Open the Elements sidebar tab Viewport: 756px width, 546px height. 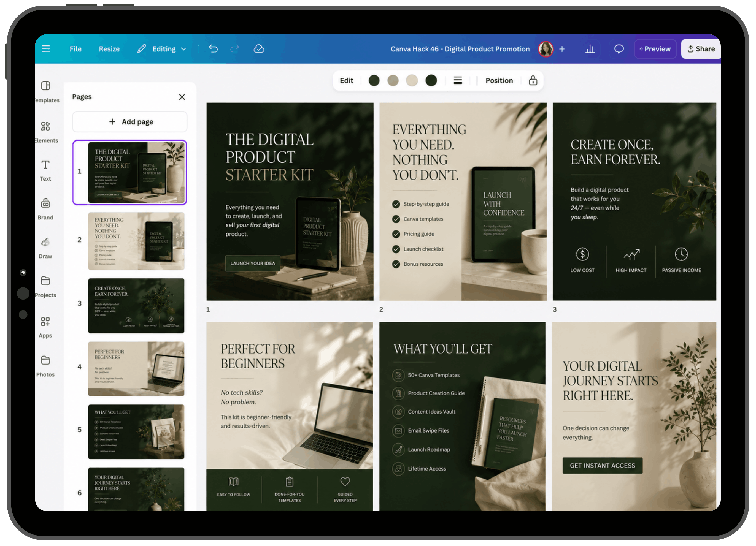46,132
